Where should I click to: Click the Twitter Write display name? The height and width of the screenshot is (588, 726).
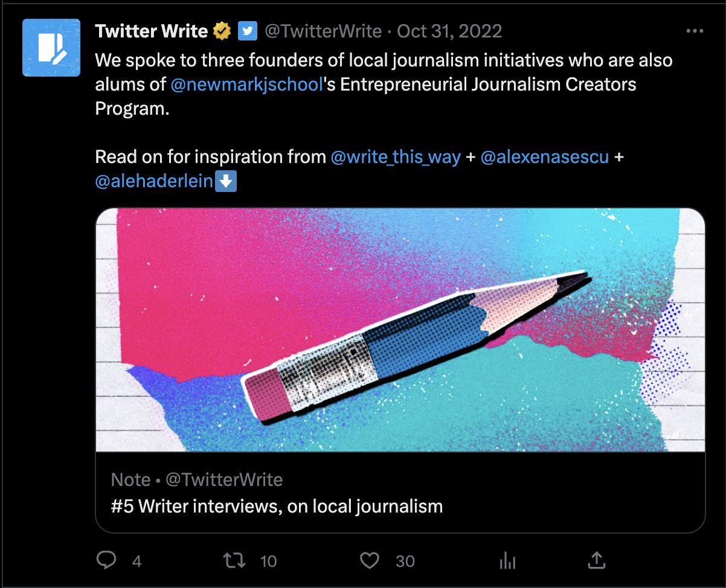click(151, 31)
